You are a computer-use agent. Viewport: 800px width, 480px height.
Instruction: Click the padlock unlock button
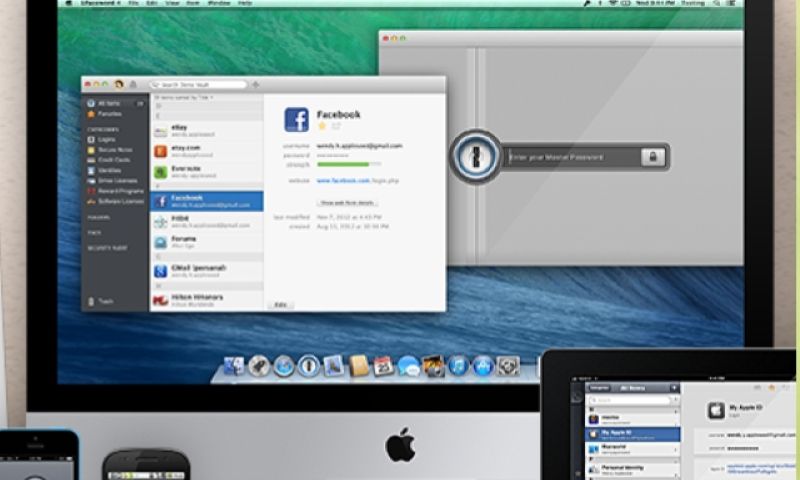click(653, 157)
